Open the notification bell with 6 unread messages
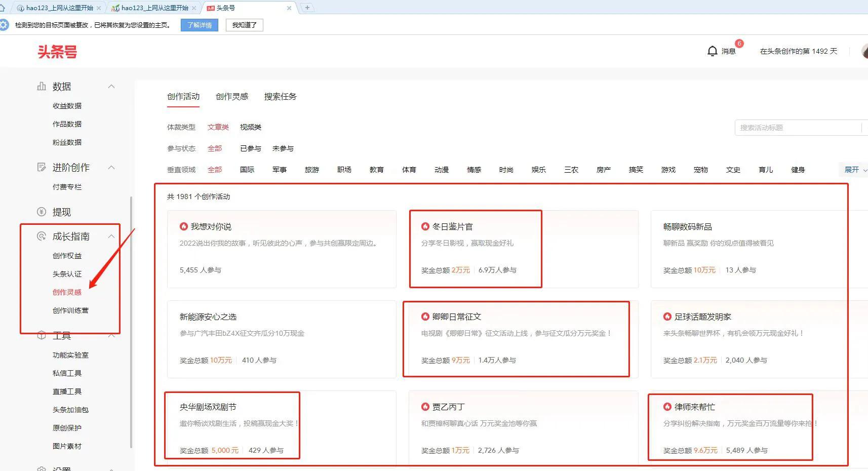 pyautogui.click(x=713, y=51)
